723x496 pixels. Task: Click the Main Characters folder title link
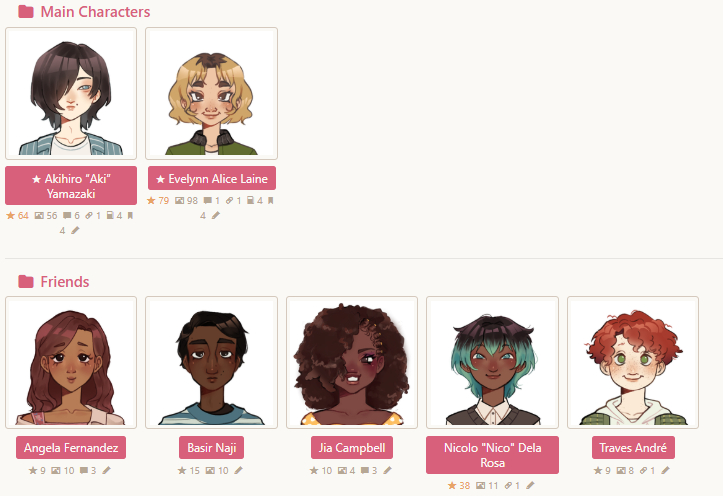(x=95, y=12)
